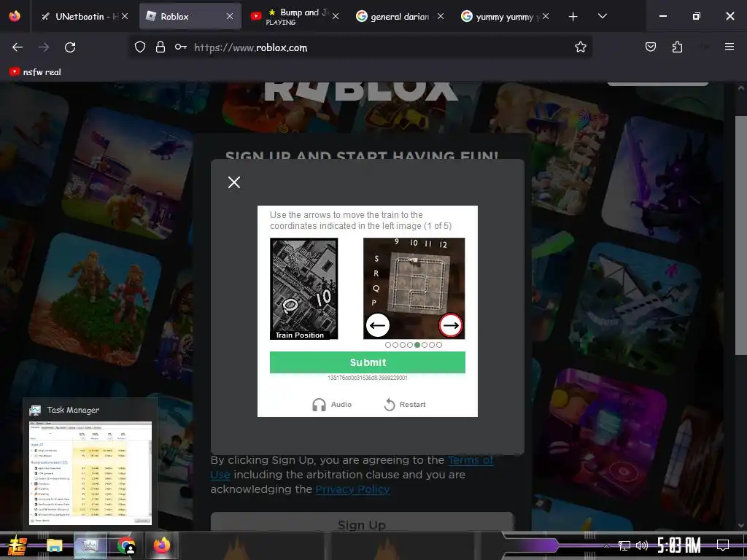Close the Bump and J tab
This screenshot has height=560, width=747.
point(336,16)
